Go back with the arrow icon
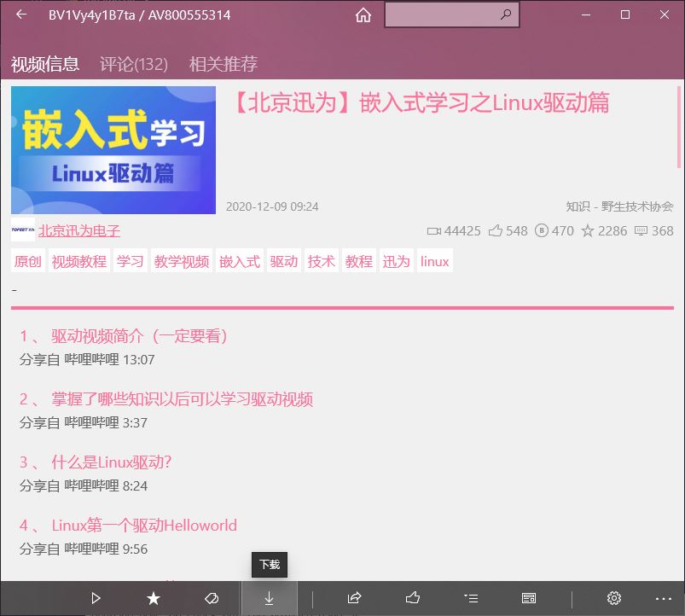Image resolution: width=685 pixels, height=616 pixels. tap(21, 15)
